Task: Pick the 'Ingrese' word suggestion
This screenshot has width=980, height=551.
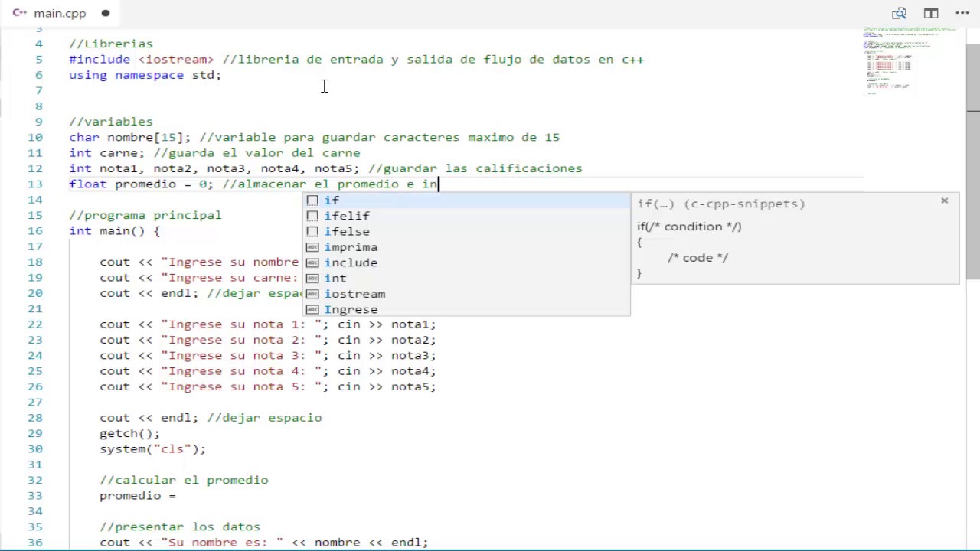Action: click(467, 309)
